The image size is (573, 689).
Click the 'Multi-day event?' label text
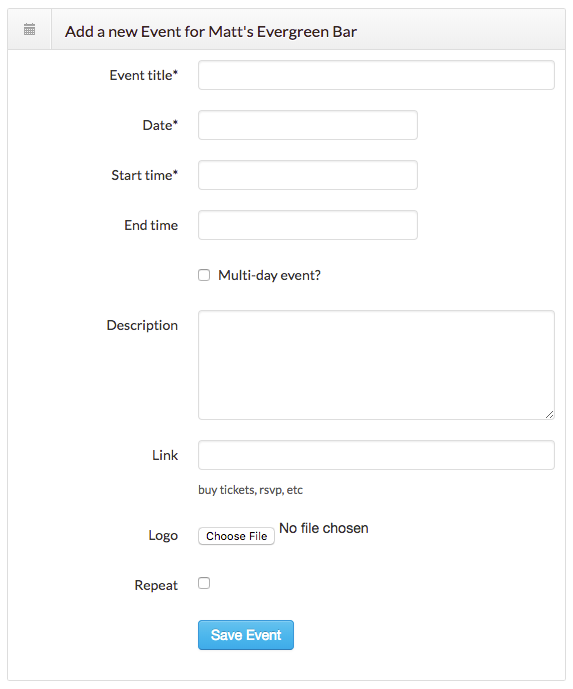pyautogui.click(x=269, y=276)
